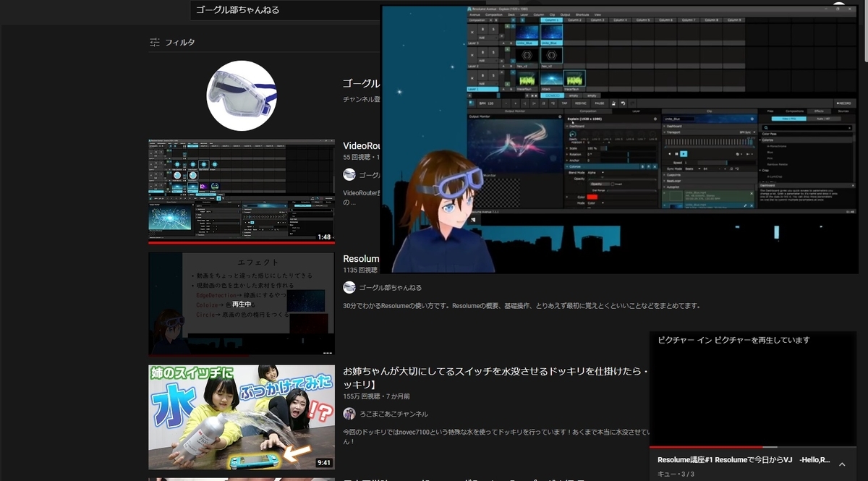The image size is (868, 481).
Task: Open the Output menu in Resolume
Action: pyautogui.click(x=564, y=14)
